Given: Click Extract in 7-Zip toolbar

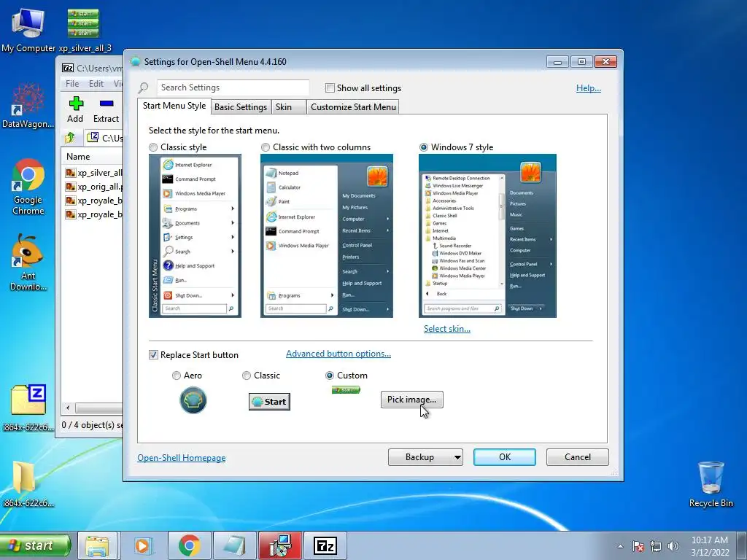Looking at the screenshot, I should pyautogui.click(x=106, y=110).
